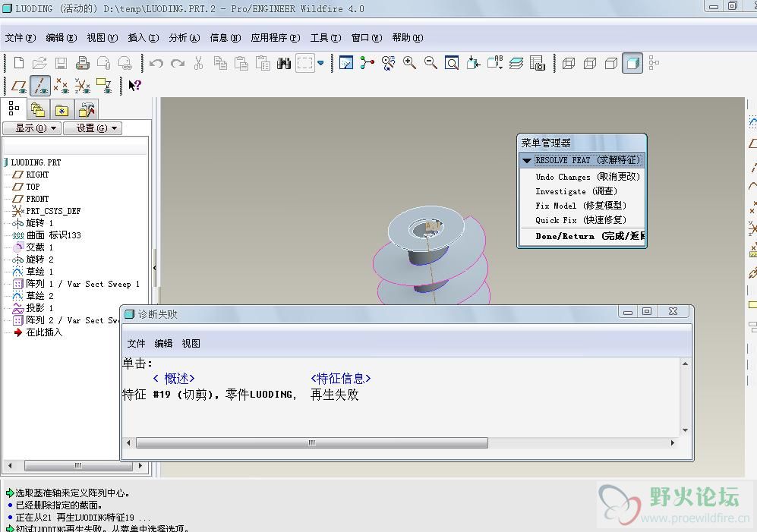Choose Quick Fix in menu manager
Image resolution: width=757 pixels, height=532 pixels.
(x=581, y=220)
